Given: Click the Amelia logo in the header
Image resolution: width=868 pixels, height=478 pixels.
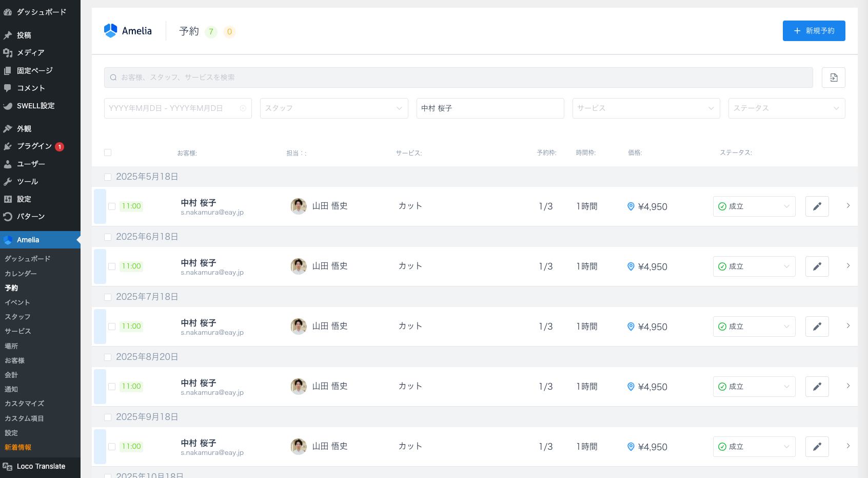Looking at the screenshot, I should tap(128, 31).
